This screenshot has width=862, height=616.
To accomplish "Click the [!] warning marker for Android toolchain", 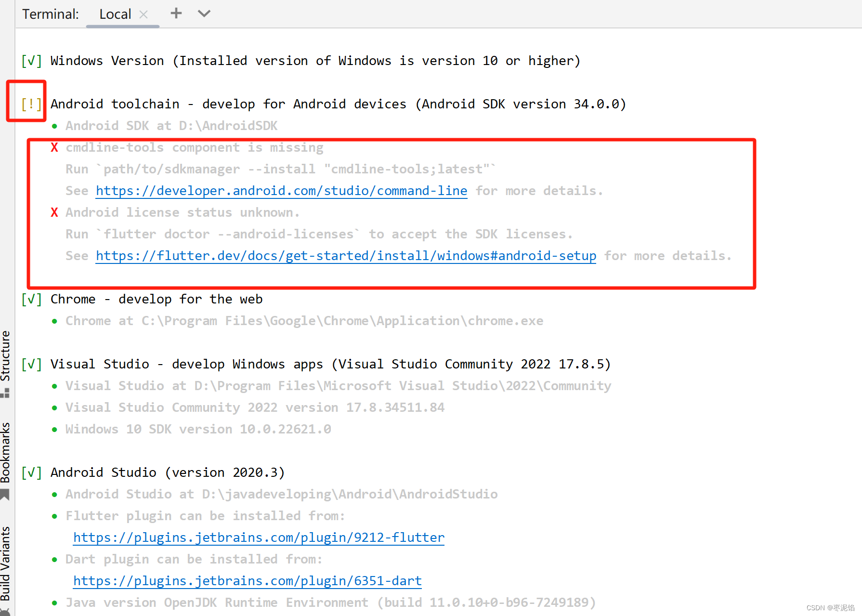I will pyautogui.click(x=31, y=104).
